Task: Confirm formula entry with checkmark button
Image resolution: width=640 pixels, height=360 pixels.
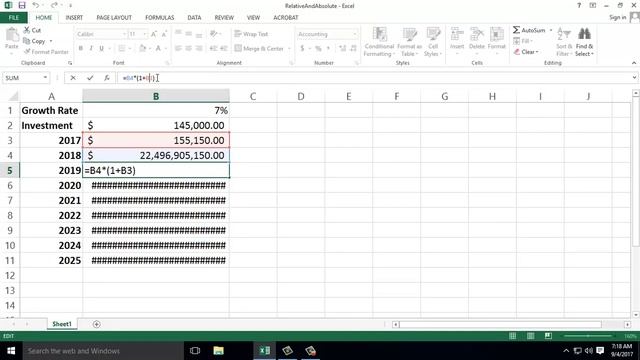Action: click(x=90, y=78)
